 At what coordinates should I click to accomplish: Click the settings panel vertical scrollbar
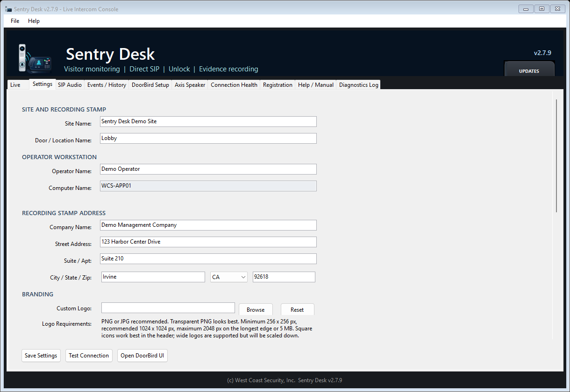tap(556, 155)
